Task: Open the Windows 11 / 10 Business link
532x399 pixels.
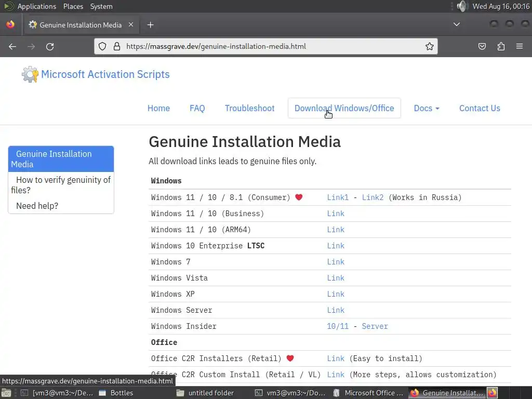Action: [336, 214]
